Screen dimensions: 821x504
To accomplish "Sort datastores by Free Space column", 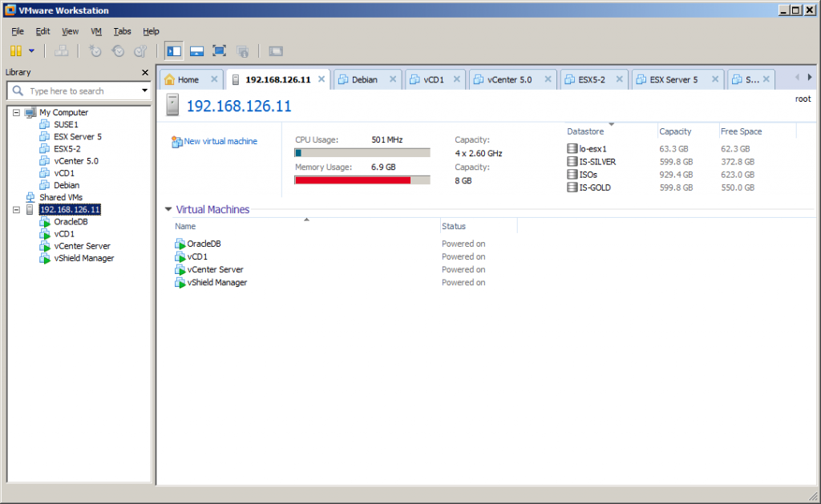I will coord(741,131).
